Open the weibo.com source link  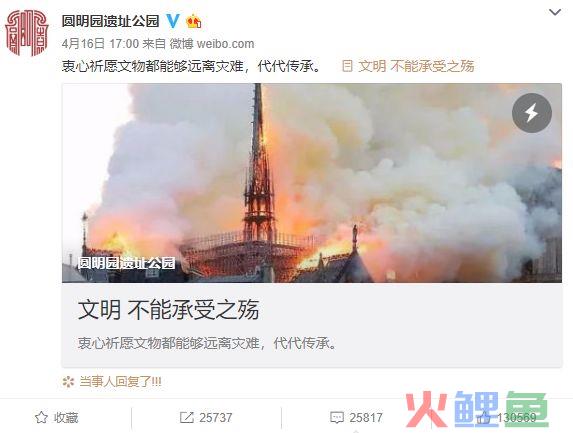[225, 44]
